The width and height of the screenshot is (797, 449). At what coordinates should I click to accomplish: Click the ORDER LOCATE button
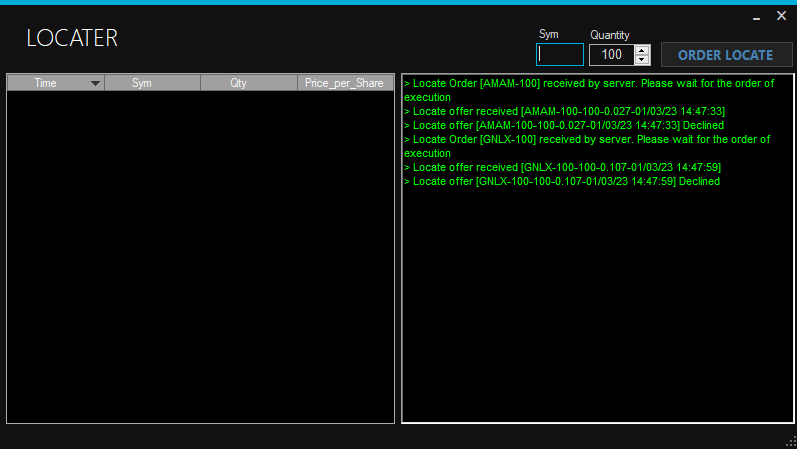click(725, 55)
